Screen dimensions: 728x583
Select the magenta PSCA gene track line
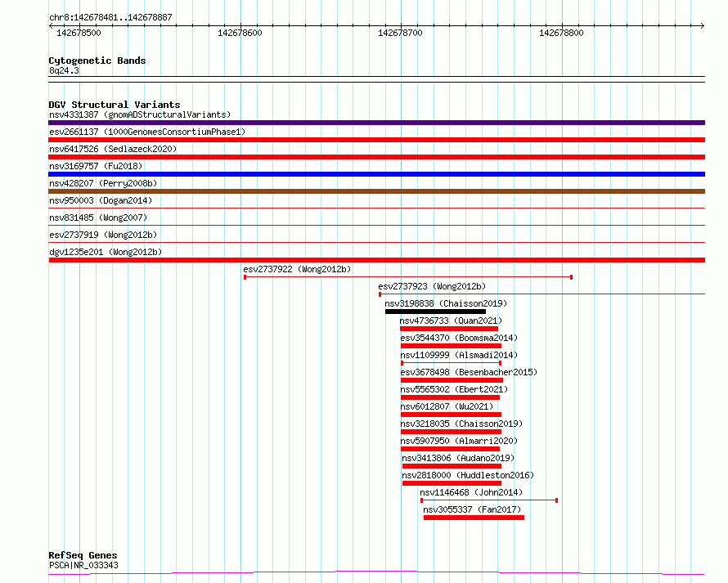[376, 573]
